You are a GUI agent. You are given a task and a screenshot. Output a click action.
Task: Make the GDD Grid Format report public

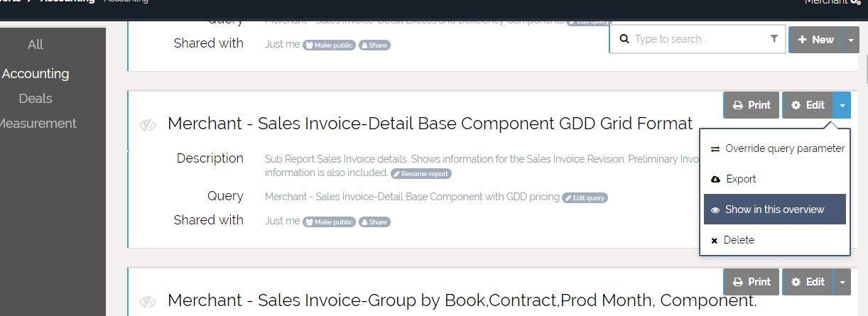330,222
